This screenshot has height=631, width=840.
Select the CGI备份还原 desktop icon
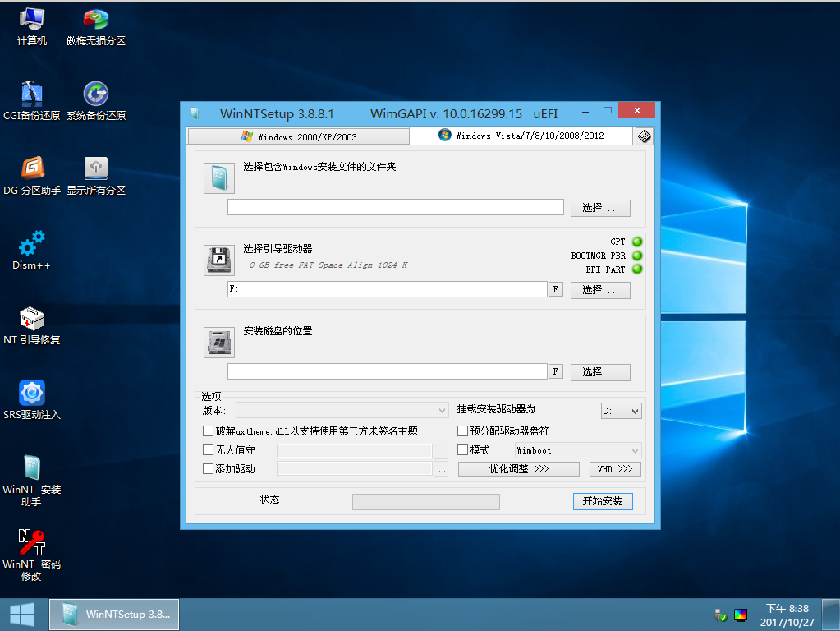tap(31, 101)
